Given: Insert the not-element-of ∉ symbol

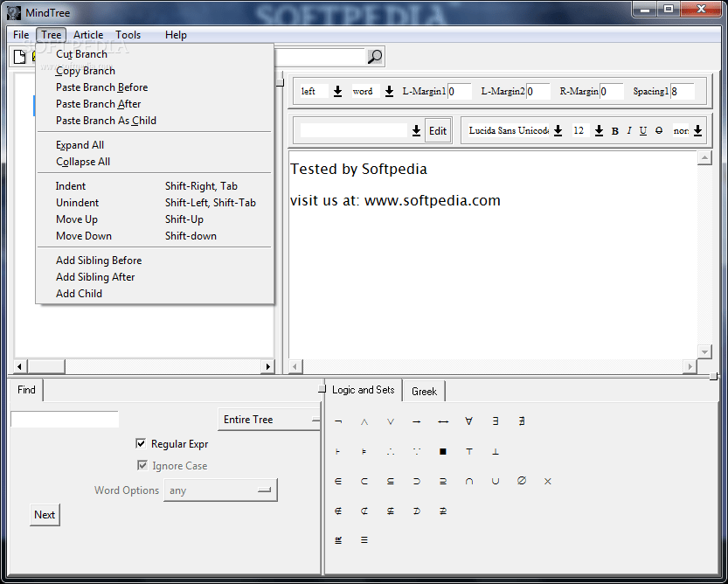Looking at the screenshot, I should 338,511.
